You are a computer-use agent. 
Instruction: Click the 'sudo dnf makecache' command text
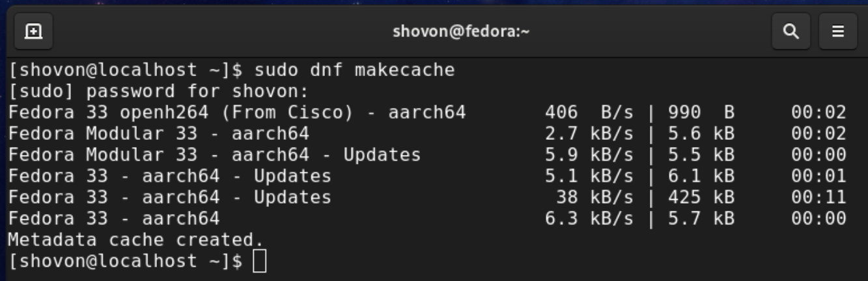354,70
